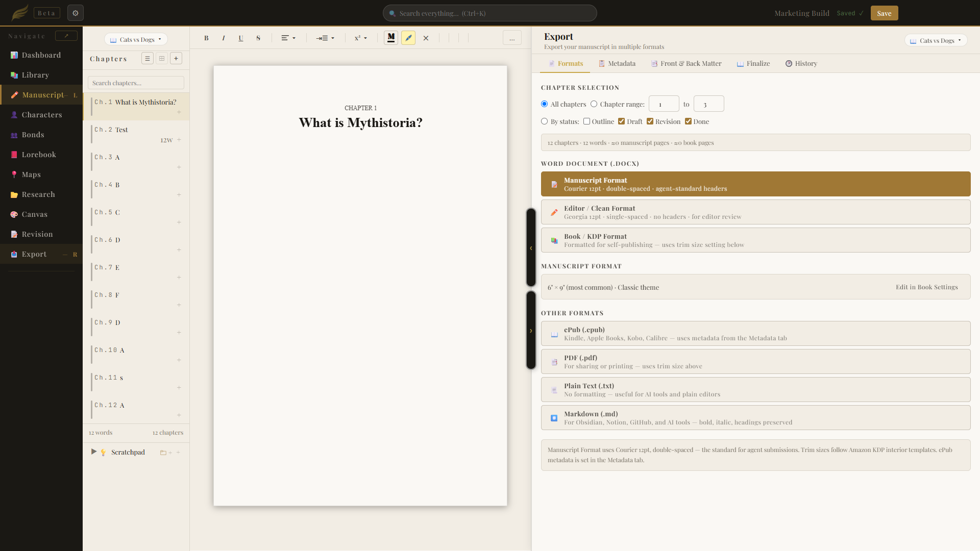The height and width of the screenshot is (551, 980).
Task: Switch to the Metadata tab
Action: tap(617, 63)
